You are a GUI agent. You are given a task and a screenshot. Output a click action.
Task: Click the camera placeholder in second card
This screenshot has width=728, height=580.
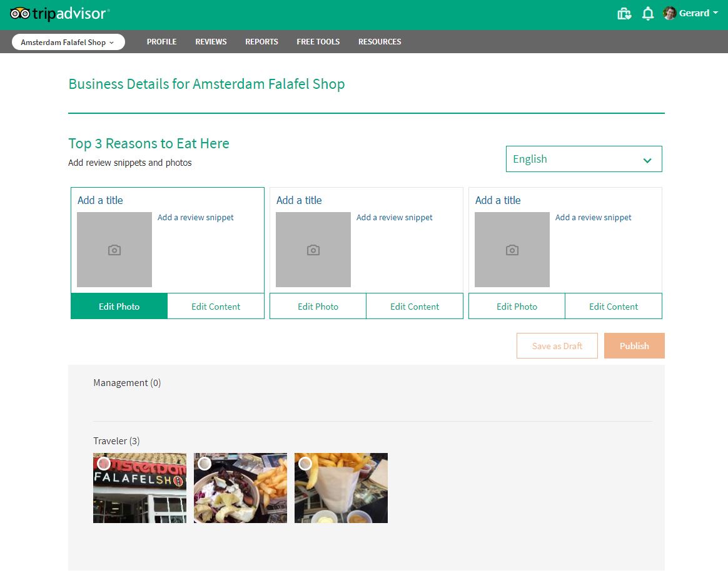[313, 250]
